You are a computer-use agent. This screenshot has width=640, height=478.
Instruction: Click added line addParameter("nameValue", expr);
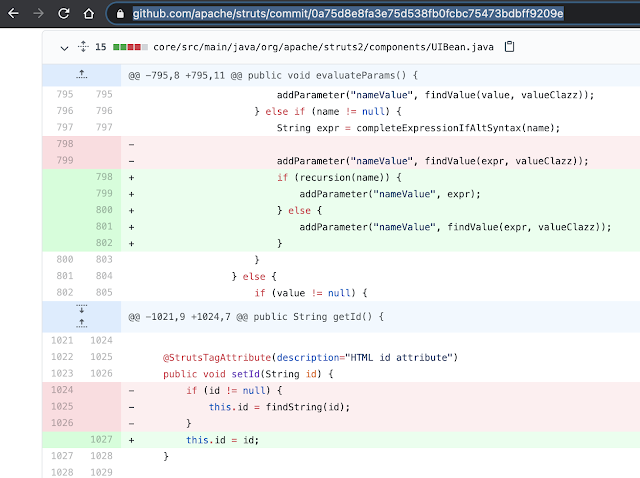tap(390, 194)
